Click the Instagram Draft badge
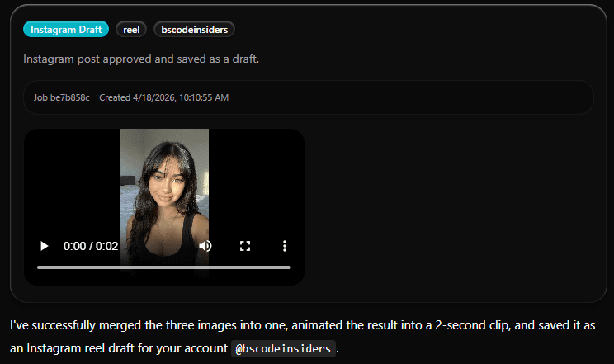The image size is (614, 364). tap(66, 30)
